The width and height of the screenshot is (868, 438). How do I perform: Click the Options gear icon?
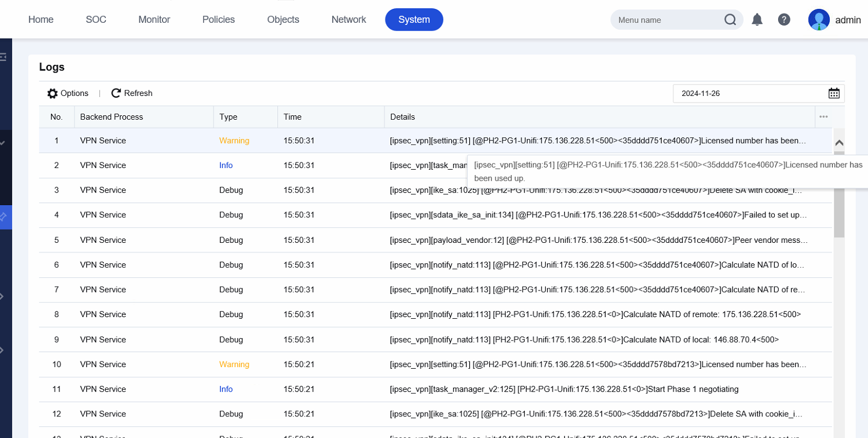tap(53, 93)
